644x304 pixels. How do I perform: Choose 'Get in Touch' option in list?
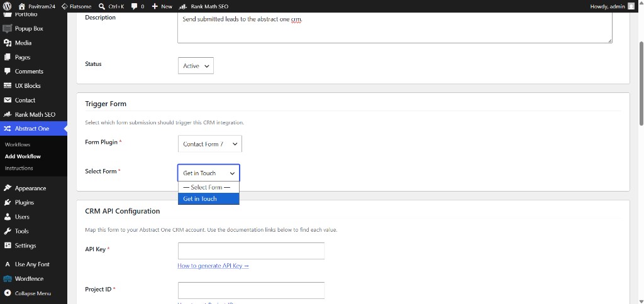(x=209, y=198)
